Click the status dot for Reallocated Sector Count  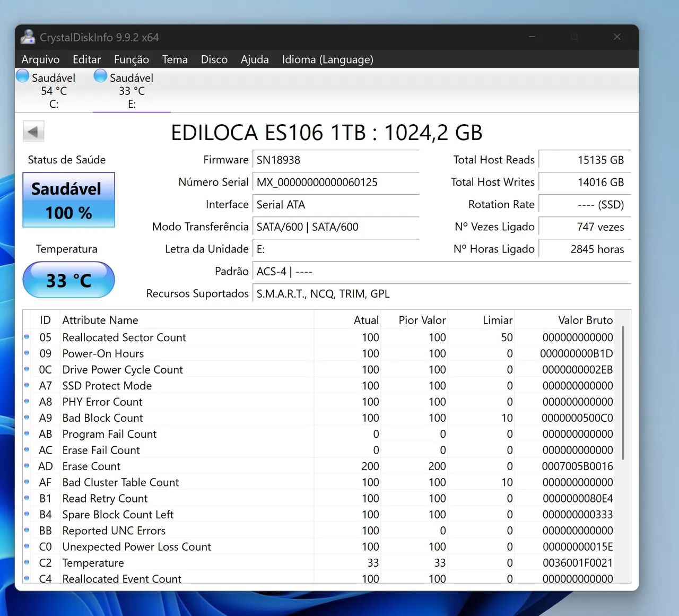pyautogui.click(x=27, y=336)
